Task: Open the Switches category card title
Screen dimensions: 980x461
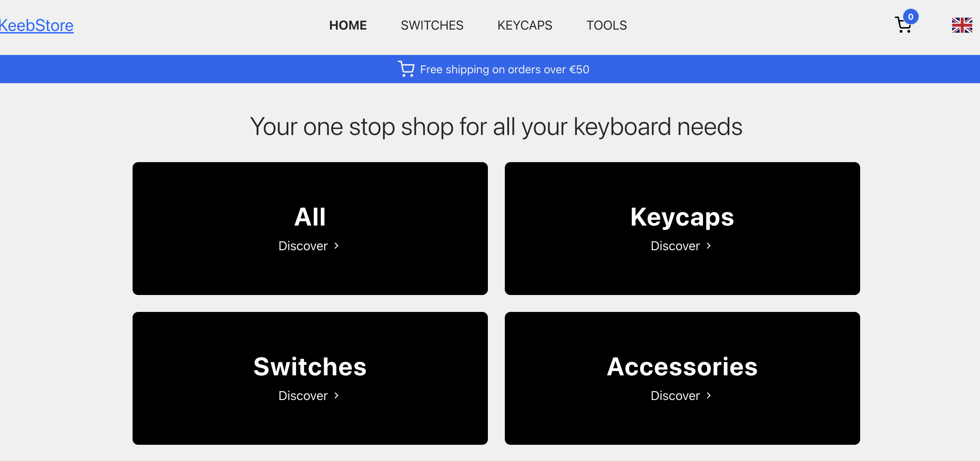Action: click(x=310, y=367)
